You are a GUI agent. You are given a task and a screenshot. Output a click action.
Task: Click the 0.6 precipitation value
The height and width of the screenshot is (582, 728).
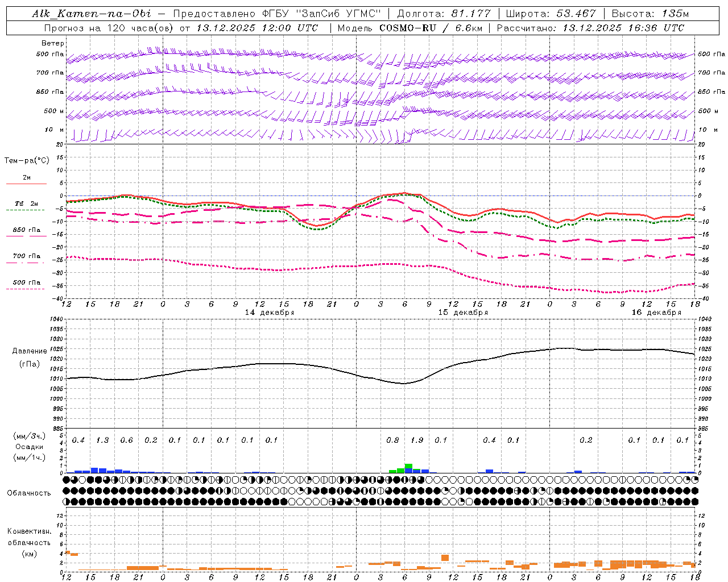point(126,440)
